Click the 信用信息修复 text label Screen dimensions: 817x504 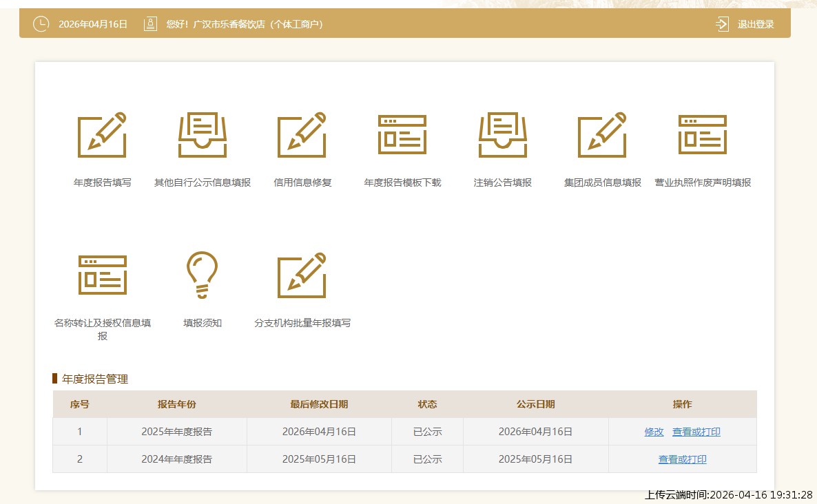coord(302,183)
